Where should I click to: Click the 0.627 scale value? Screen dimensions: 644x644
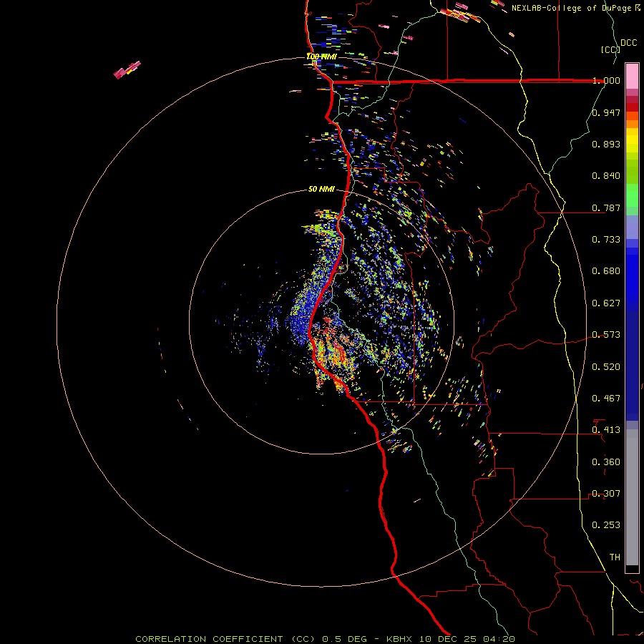coord(606,303)
